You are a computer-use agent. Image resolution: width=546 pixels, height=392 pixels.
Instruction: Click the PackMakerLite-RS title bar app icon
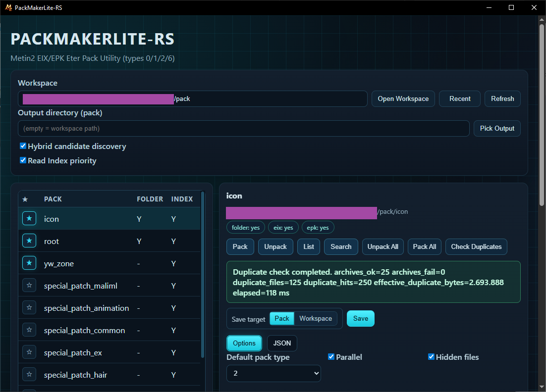pyautogui.click(x=8, y=7)
